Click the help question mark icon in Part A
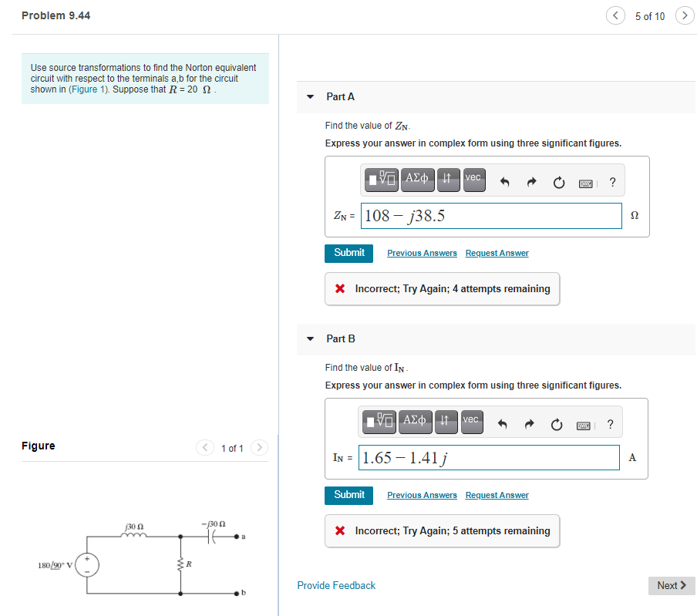The width and height of the screenshot is (697, 616). click(x=612, y=181)
